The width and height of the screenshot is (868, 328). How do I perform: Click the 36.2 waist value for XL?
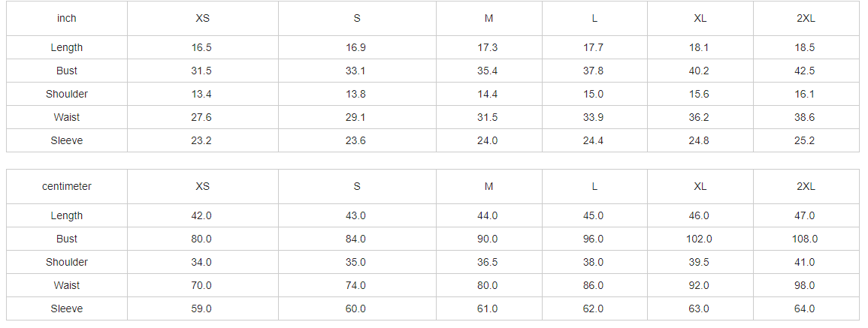click(x=700, y=117)
